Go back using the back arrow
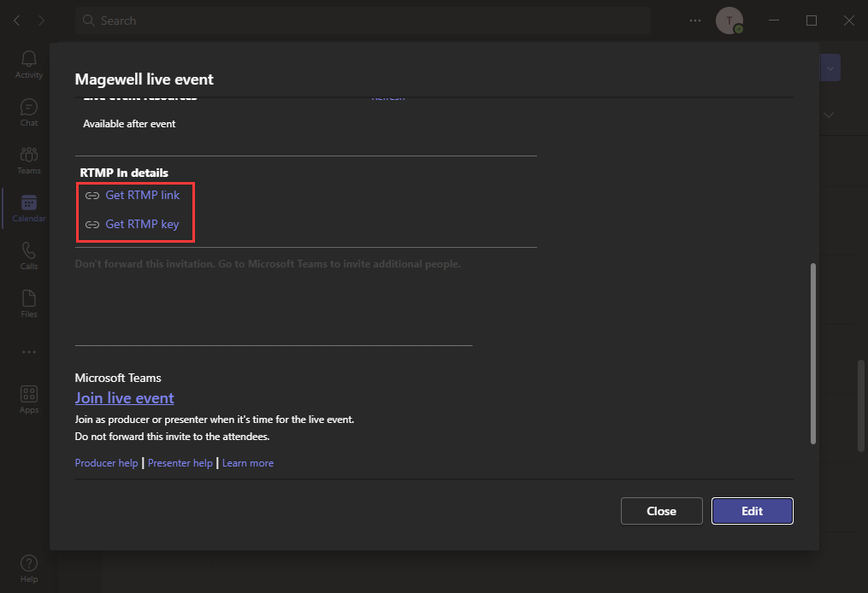Screen dimensions: 868x593 click(x=16, y=21)
